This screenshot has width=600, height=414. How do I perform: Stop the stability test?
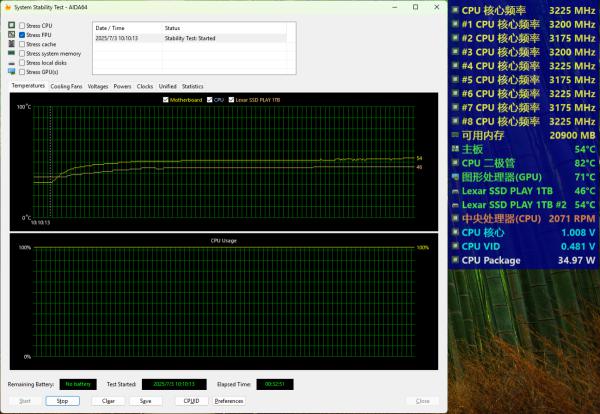pos(62,401)
